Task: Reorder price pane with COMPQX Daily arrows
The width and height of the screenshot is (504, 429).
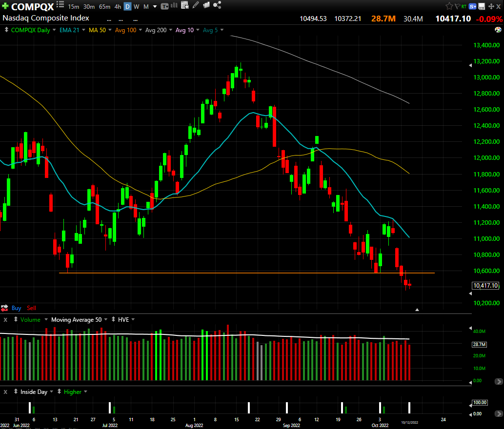Action: [6, 30]
